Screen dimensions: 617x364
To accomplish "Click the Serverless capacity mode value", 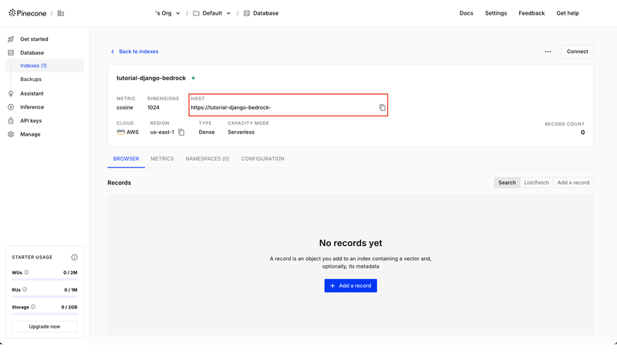I will click(x=241, y=132).
